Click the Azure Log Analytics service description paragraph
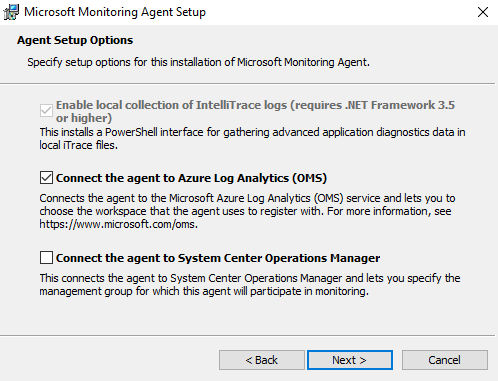Screen dimensions: 498x381 point(247,211)
